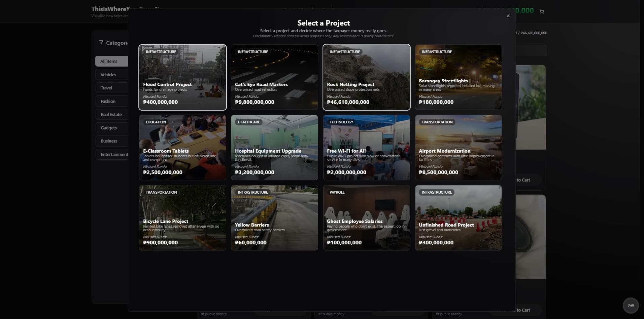Pick the Rock Netting Project card
The width and height of the screenshot is (644, 319).
click(x=366, y=77)
